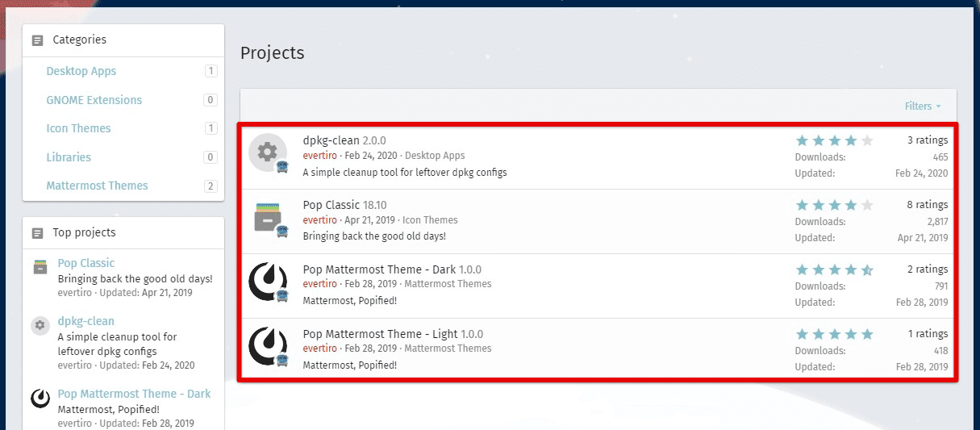Image resolution: width=980 pixels, height=430 pixels.
Task: Open Pop Mattermost Theme - Light project title
Action: pyautogui.click(x=393, y=334)
